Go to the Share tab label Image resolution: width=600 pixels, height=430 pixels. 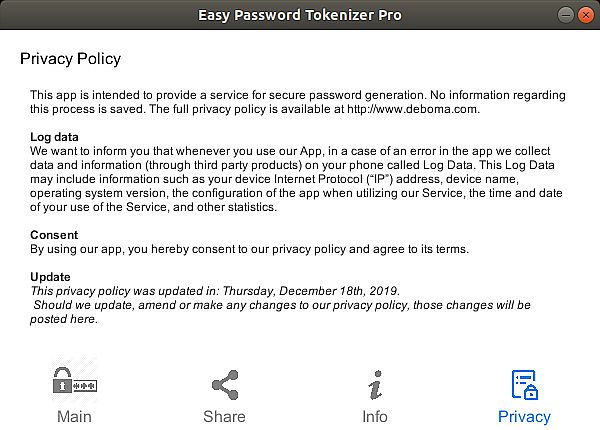point(224,416)
